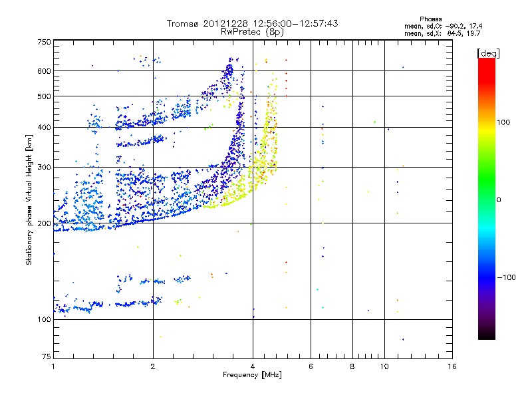Viewport: 532px width, 399px height.
Task: Click the 'mean, sd,O: -90.2, 17.4' text
Action: [443, 26]
